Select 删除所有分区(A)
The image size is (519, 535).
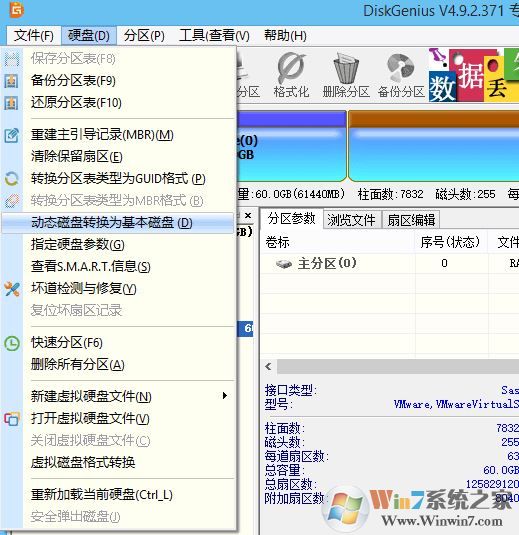click(118, 365)
